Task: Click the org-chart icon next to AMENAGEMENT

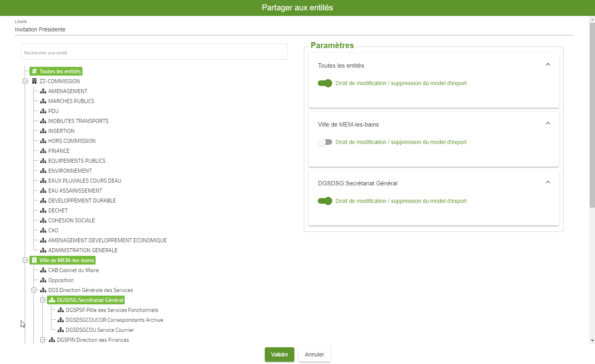Action: tap(43, 91)
